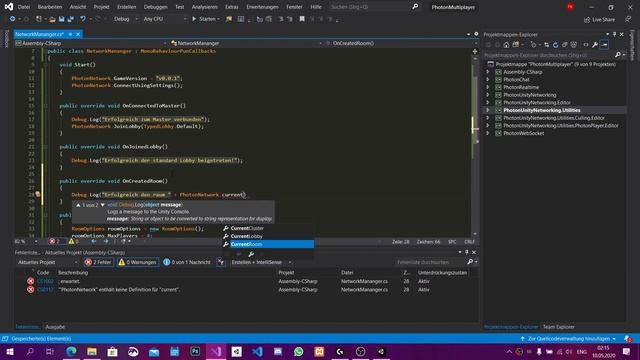Screen dimensions: 640x360
Task: Toggle the 0 Warnungen filter button
Action: pos(137,262)
